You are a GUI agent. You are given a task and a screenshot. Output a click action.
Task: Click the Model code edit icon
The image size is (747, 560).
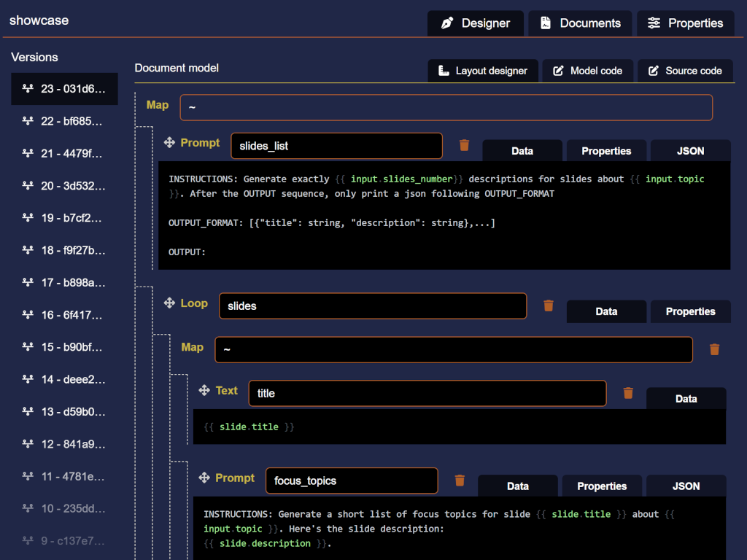point(558,71)
